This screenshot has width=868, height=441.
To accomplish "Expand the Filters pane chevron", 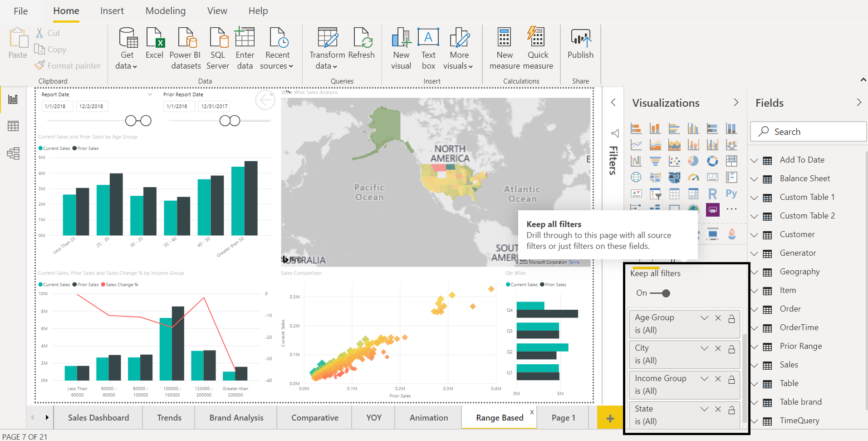I will click(613, 103).
